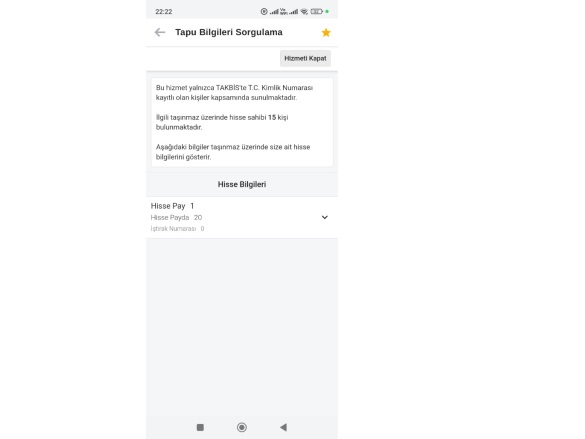
Task: Toggle the yellow favorite star
Action: point(326,32)
